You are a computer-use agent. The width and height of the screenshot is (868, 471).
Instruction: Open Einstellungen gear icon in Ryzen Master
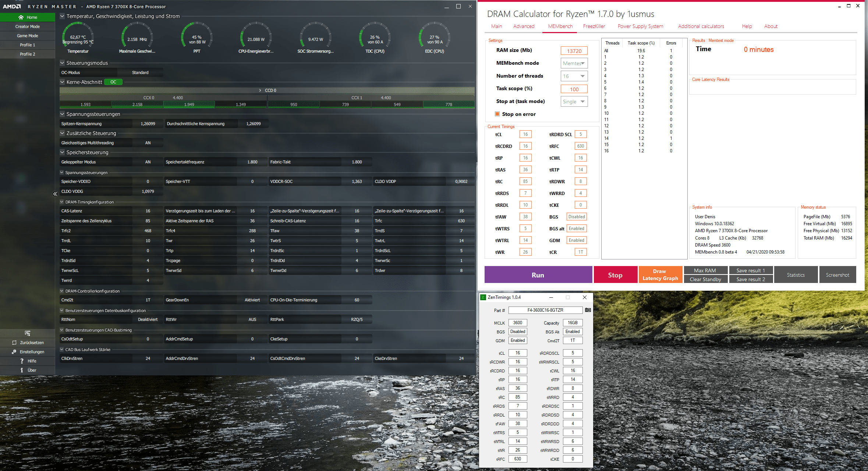(x=14, y=352)
